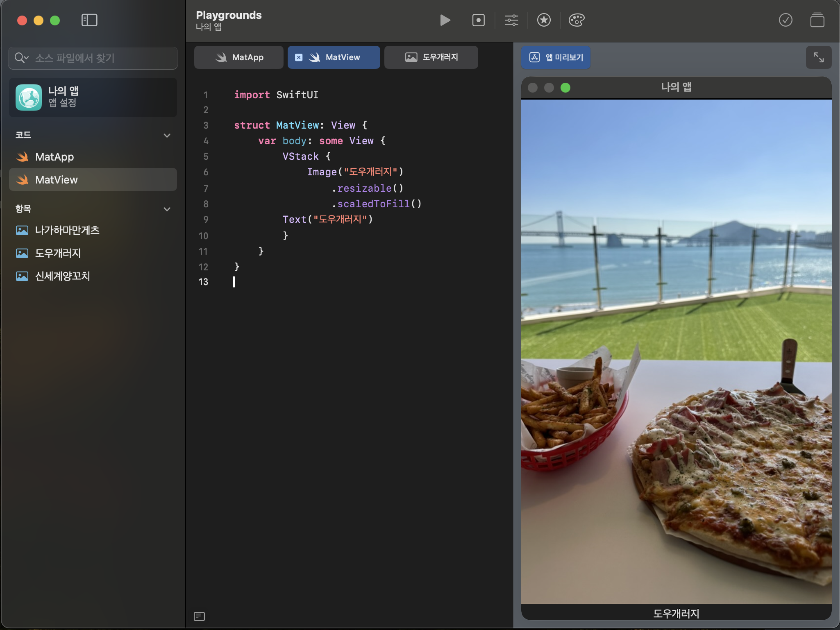Click the star badge toolbar icon

point(544,20)
